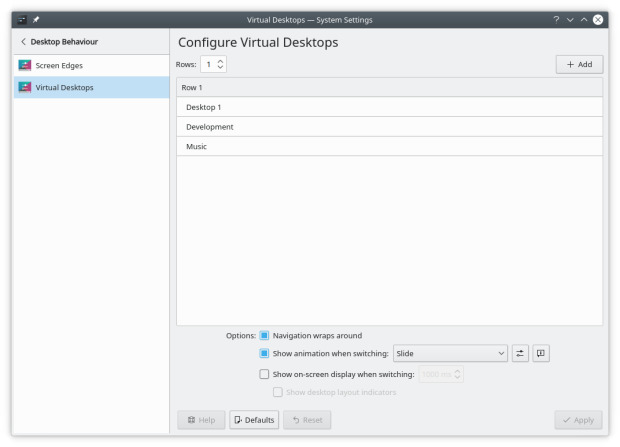Click the Add desktop button
The width and height of the screenshot is (620, 447).
pos(579,64)
